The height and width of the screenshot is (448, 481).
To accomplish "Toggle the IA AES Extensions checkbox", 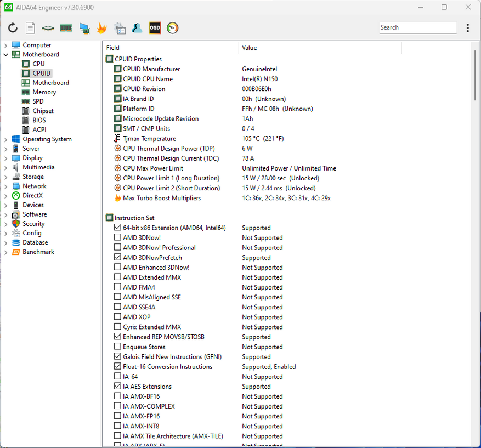I will pyautogui.click(x=117, y=387).
